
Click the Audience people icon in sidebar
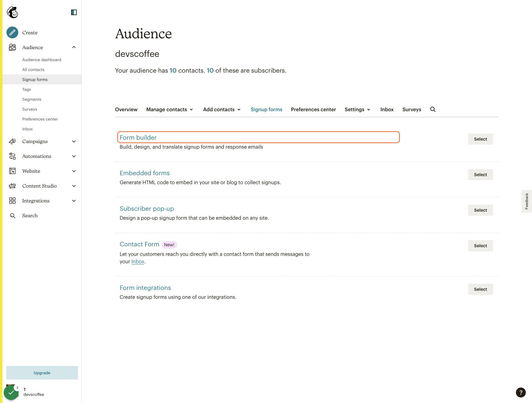point(12,47)
